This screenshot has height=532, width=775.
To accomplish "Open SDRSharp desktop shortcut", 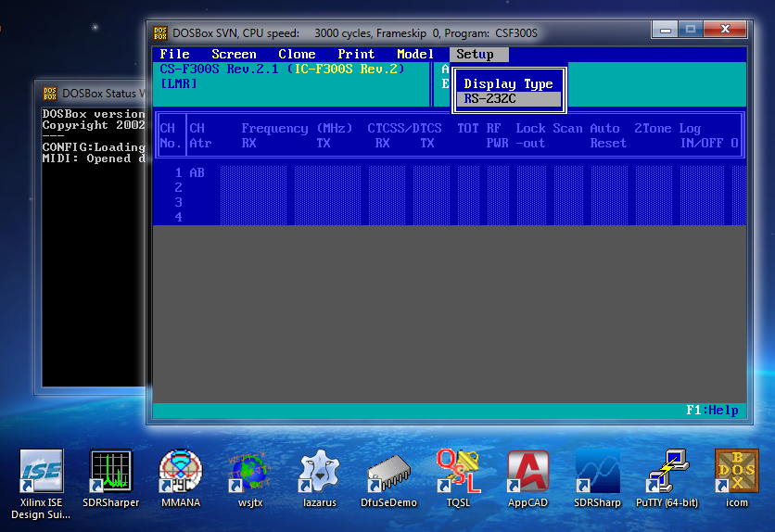I will (x=597, y=472).
